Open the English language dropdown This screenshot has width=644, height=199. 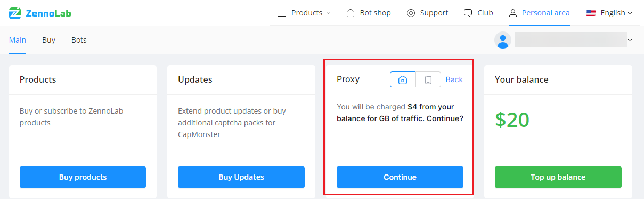[x=616, y=13]
